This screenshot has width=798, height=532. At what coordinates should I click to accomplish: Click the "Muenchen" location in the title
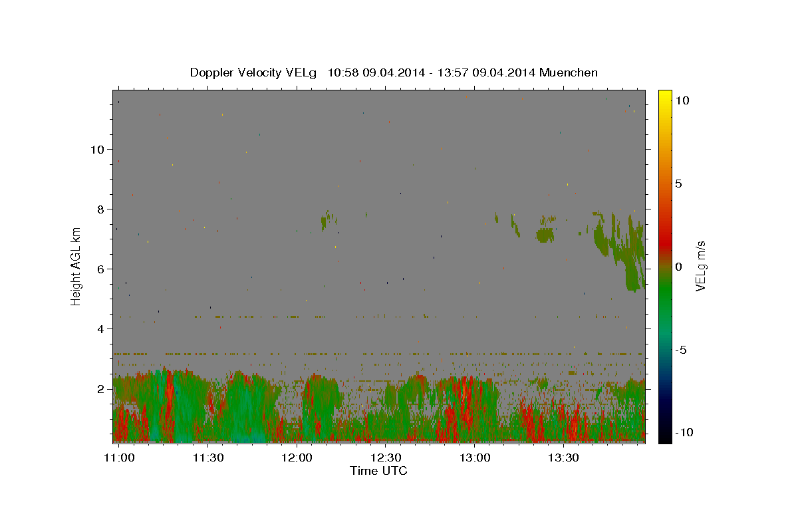tap(569, 72)
